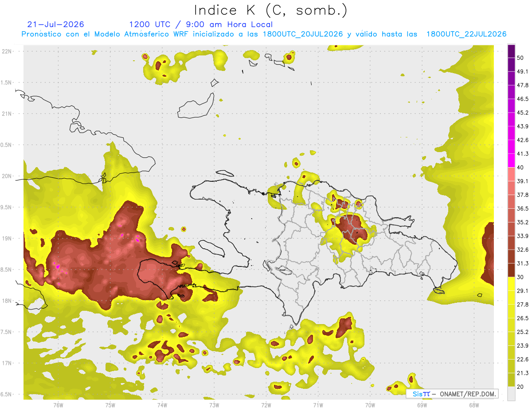Click the '22N' latitude label
Image resolution: width=532 pixels, height=411 pixels.
click(7, 51)
